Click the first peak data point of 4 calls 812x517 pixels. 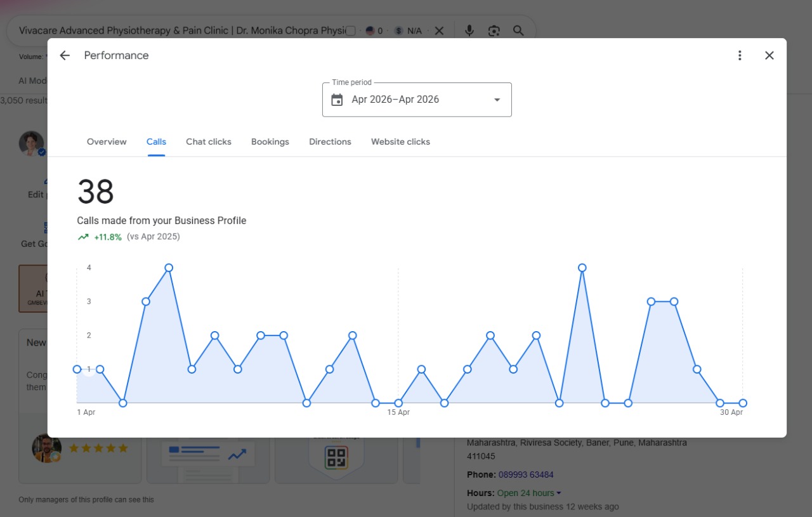[x=169, y=268]
